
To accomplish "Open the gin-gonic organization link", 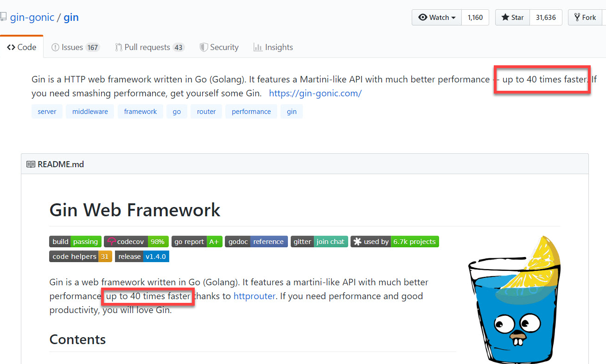I will [32, 18].
